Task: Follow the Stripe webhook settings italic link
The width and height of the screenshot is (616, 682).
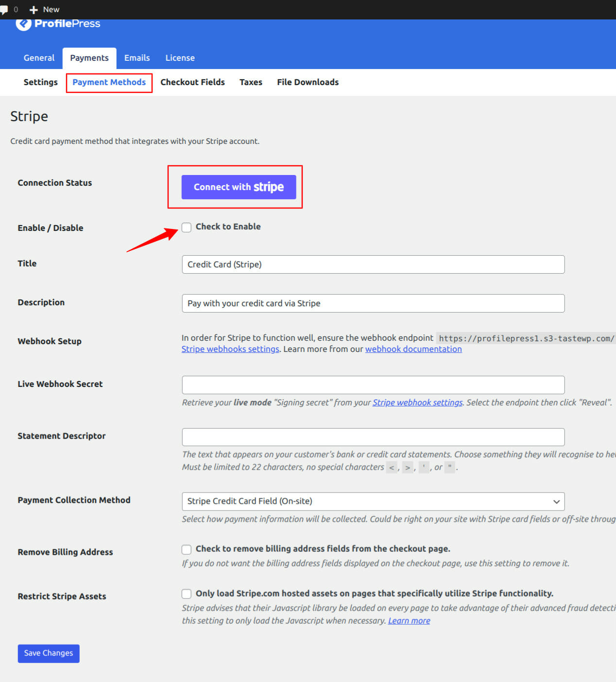Action: (x=417, y=402)
